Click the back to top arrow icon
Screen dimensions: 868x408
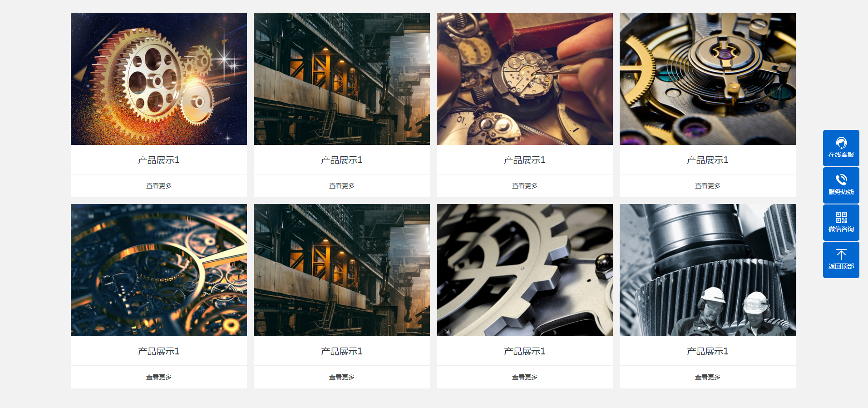[x=841, y=254]
